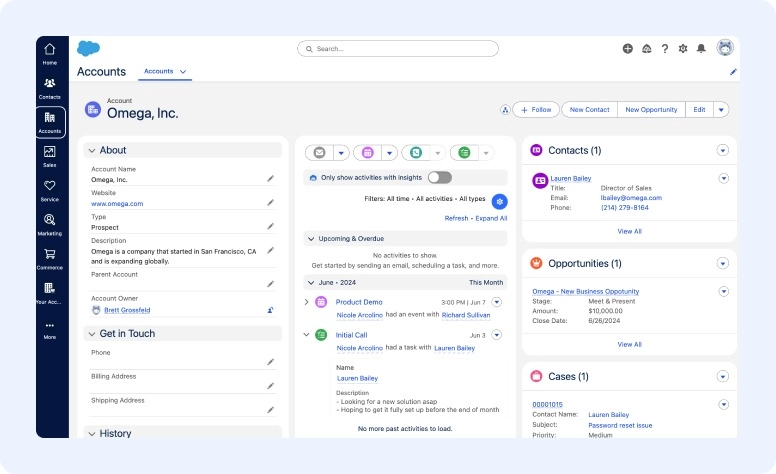Edit the Account Name field pencil
776x474 pixels.
point(270,179)
